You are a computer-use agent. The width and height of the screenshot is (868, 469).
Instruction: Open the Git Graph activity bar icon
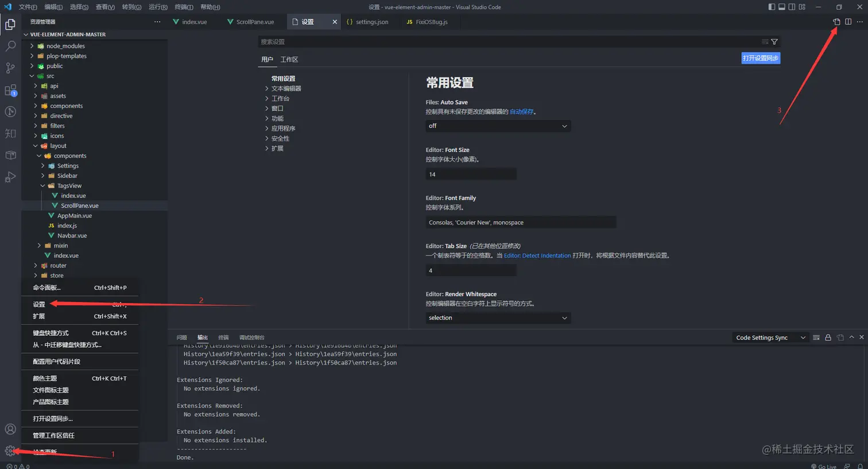(10, 112)
